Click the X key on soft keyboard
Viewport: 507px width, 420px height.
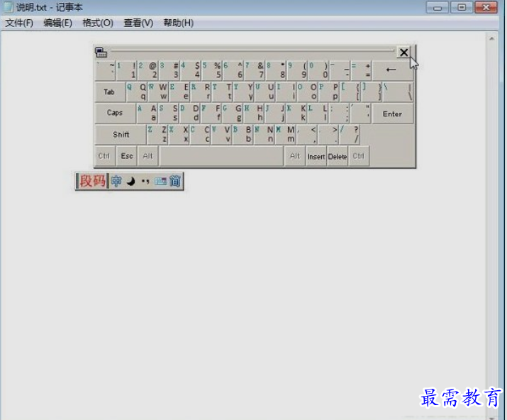(x=179, y=135)
